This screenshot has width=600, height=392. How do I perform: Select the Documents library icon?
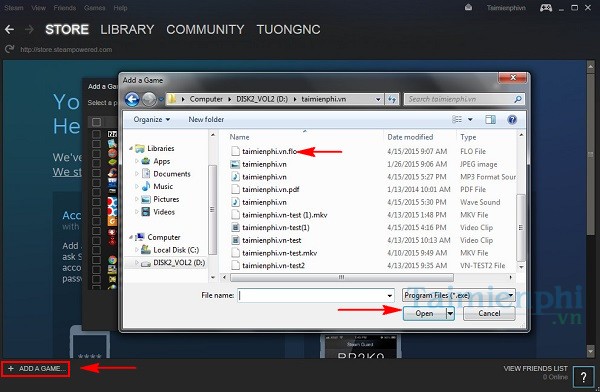[x=146, y=174]
